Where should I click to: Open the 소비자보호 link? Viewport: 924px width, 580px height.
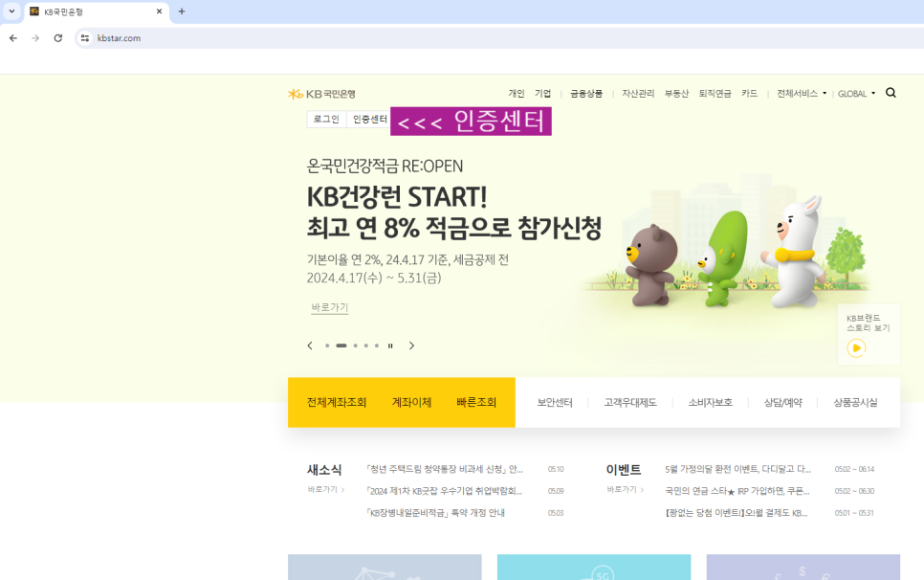tap(710, 402)
